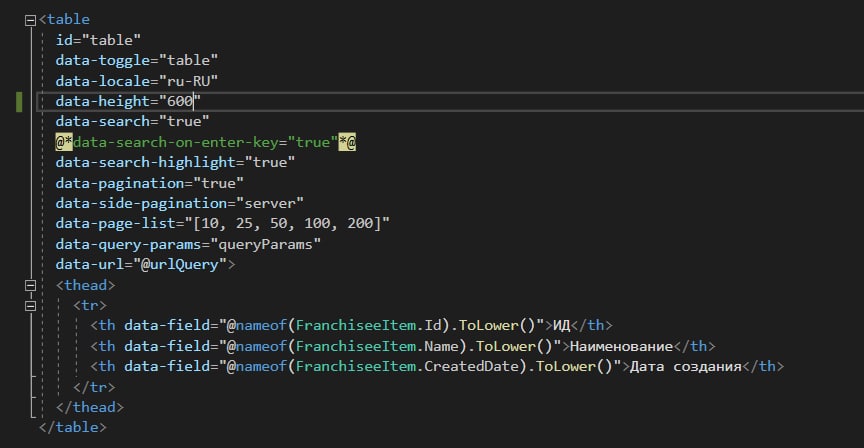The height and width of the screenshot is (448, 864).
Task: Click data-pagination="true" attribute
Action: coord(149,183)
